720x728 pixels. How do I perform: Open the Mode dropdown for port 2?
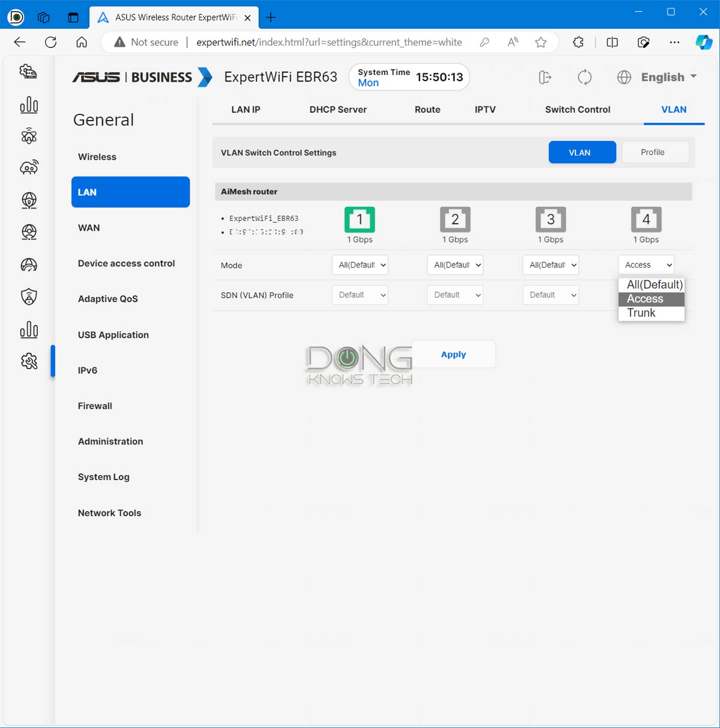[x=455, y=265]
